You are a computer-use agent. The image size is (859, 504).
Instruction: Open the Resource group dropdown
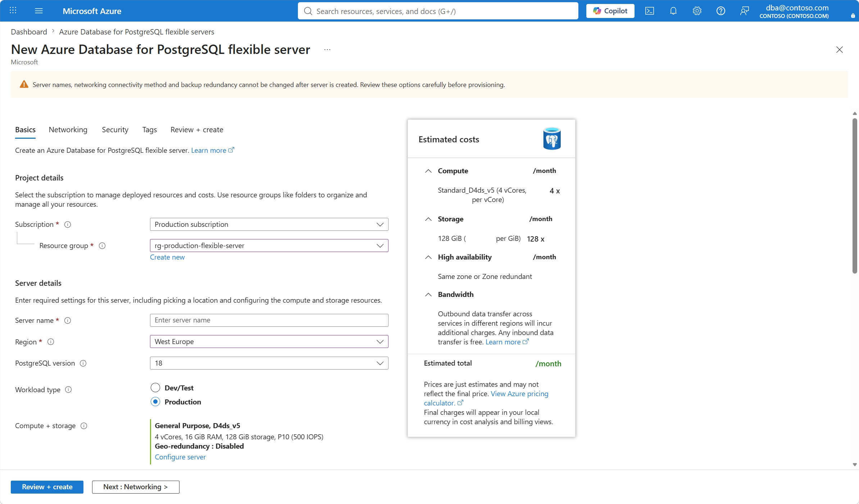pos(269,246)
